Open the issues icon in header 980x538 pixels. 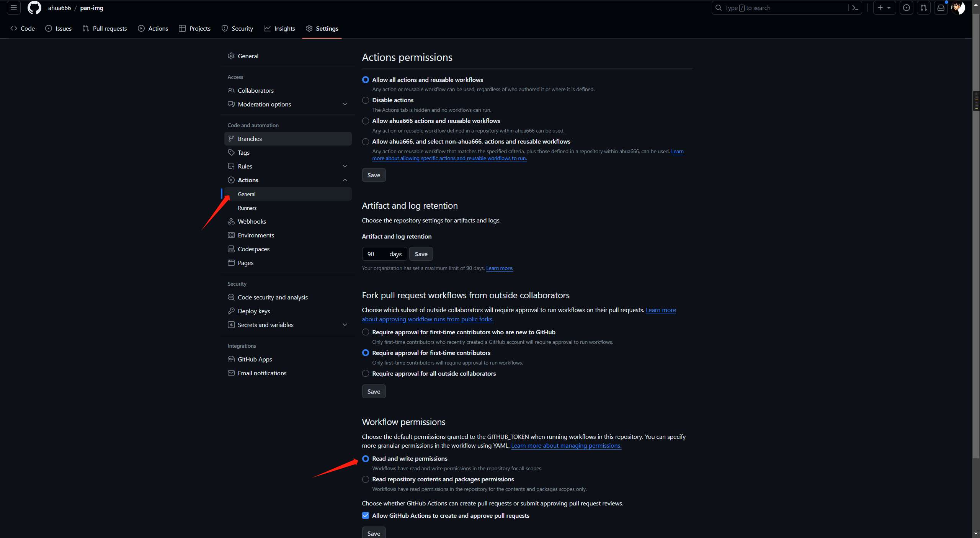pyautogui.click(x=906, y=8)
